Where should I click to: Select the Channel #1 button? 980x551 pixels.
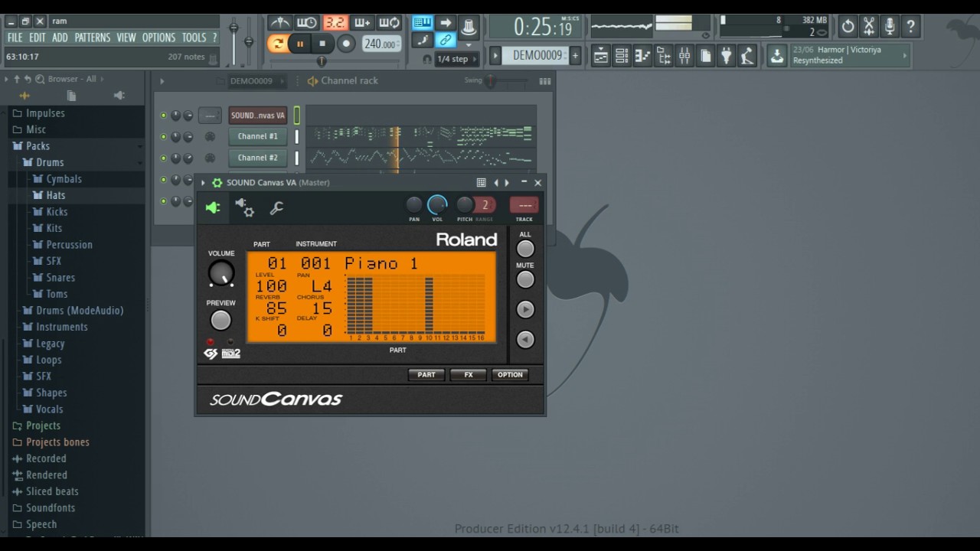pos(257,136)
